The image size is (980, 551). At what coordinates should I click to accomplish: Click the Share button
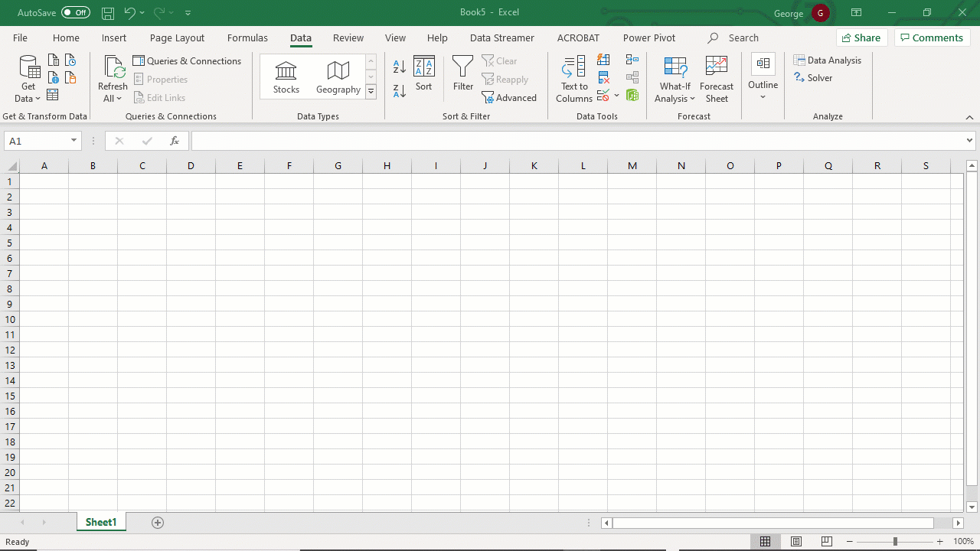861,37
